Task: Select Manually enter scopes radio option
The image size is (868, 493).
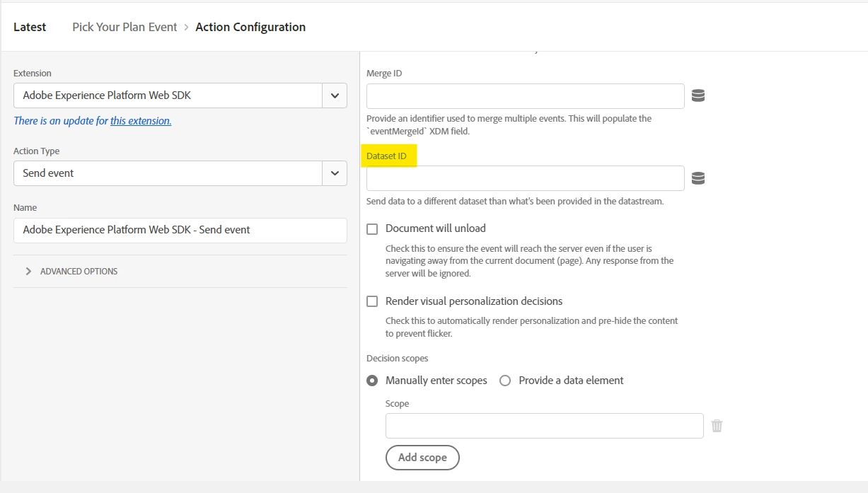Action: point(372,381)
